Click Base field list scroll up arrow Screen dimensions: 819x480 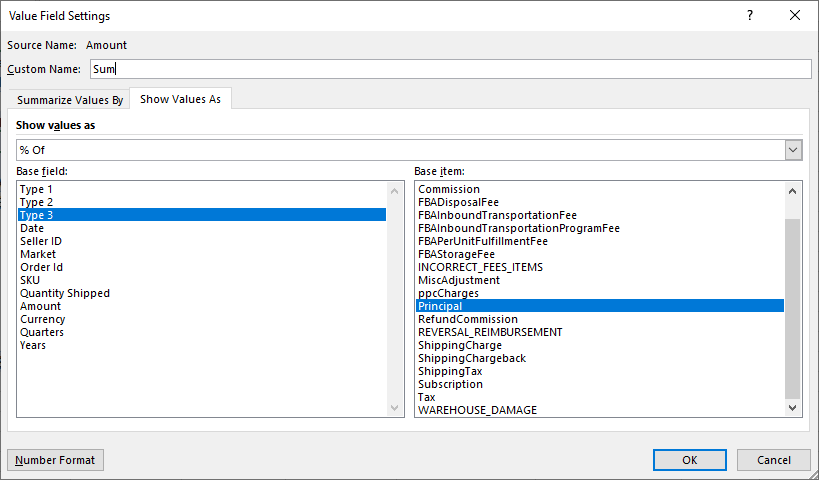pos(394,191)
